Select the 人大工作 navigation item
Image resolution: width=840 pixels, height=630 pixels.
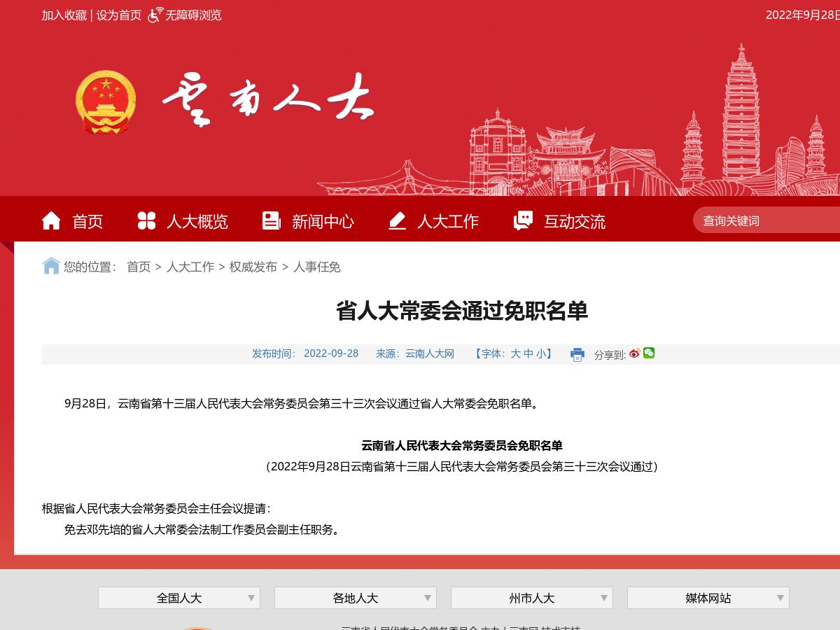(x=448, y=221)
